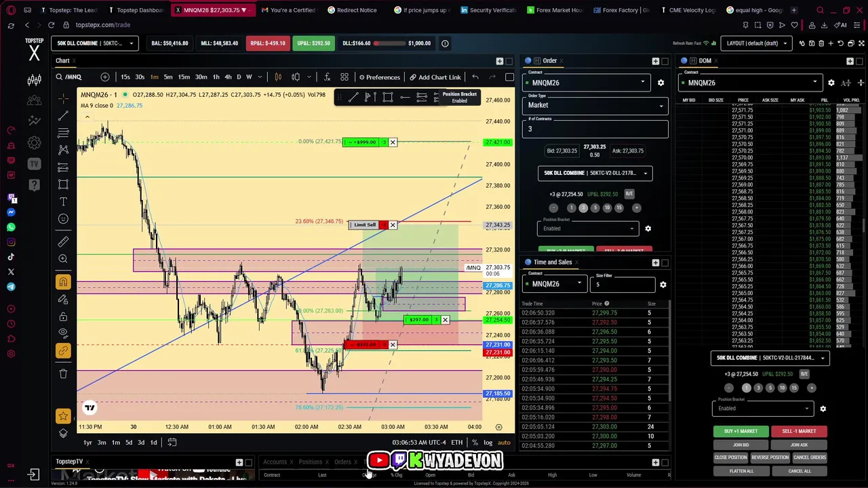The image size is (868, 488).
Task: Open DOM position bracket settings gear
Action: click(x=823, y=409)
